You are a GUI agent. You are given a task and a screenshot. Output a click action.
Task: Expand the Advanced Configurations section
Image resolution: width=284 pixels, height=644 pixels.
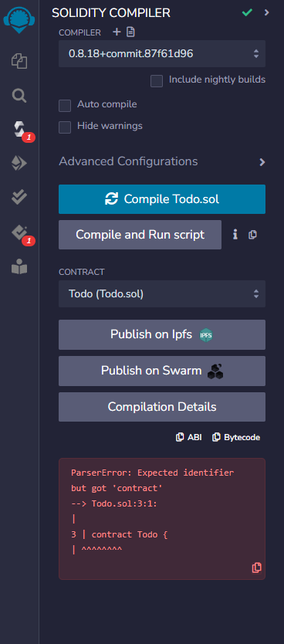click(162, 162)
